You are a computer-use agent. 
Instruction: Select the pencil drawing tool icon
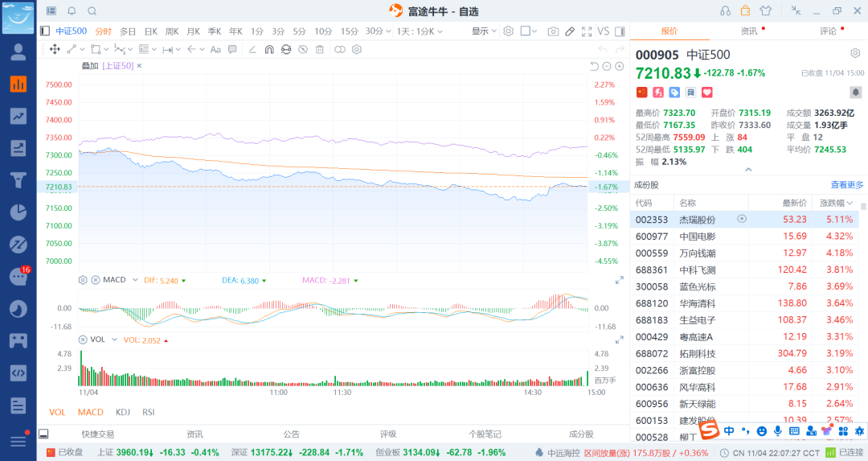[x=570, y=31]
